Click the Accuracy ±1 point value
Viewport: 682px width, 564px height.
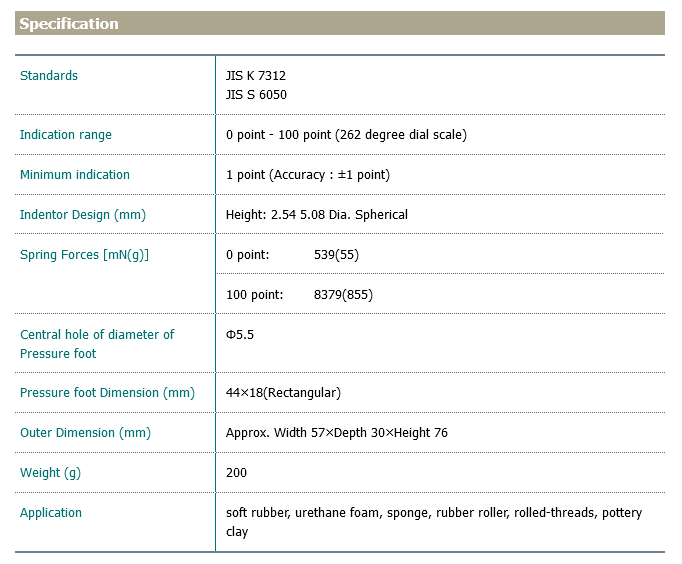click(308, 175)
